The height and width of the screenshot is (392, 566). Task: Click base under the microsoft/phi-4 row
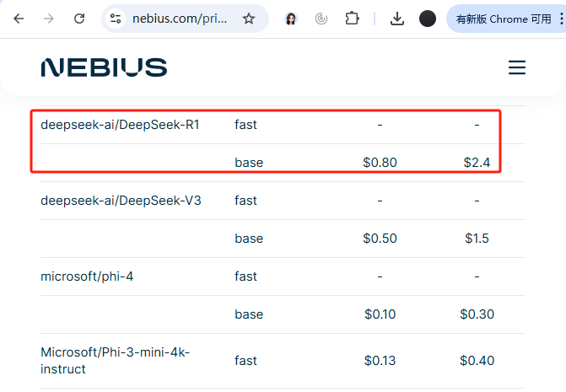point(249,314)
